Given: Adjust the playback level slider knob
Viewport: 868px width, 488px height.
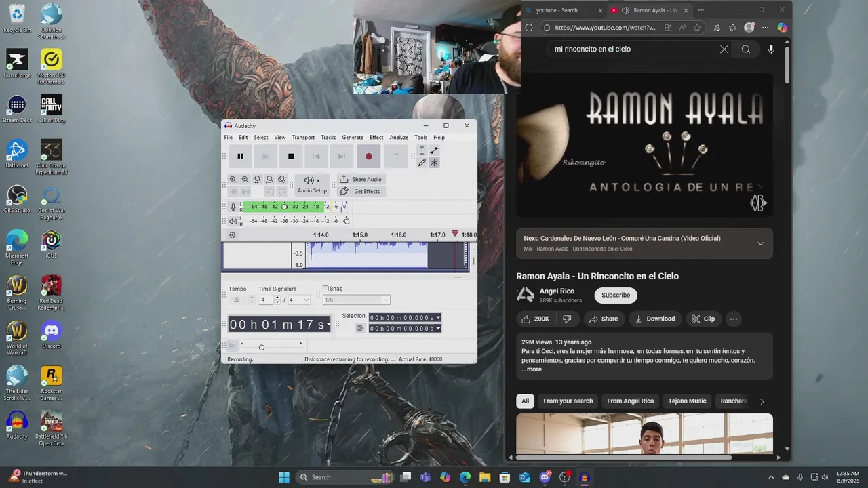Looking at the screenshot, I should [346, 221].
